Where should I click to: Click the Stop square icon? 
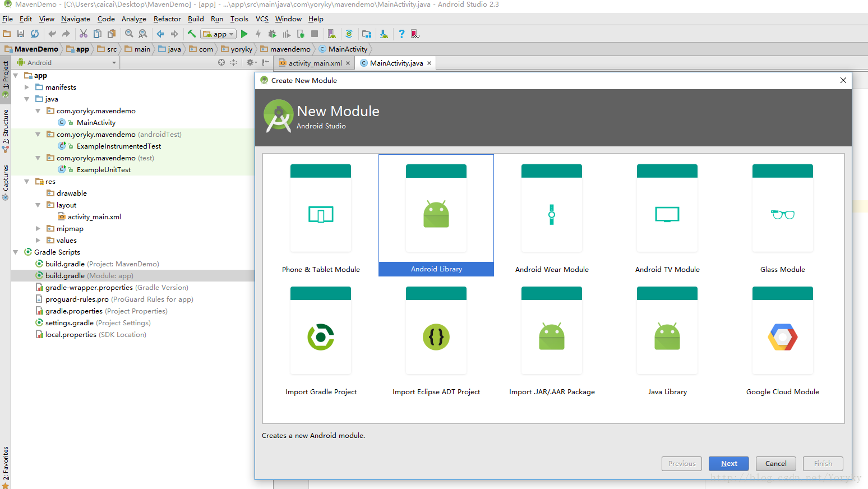[315, 34]
